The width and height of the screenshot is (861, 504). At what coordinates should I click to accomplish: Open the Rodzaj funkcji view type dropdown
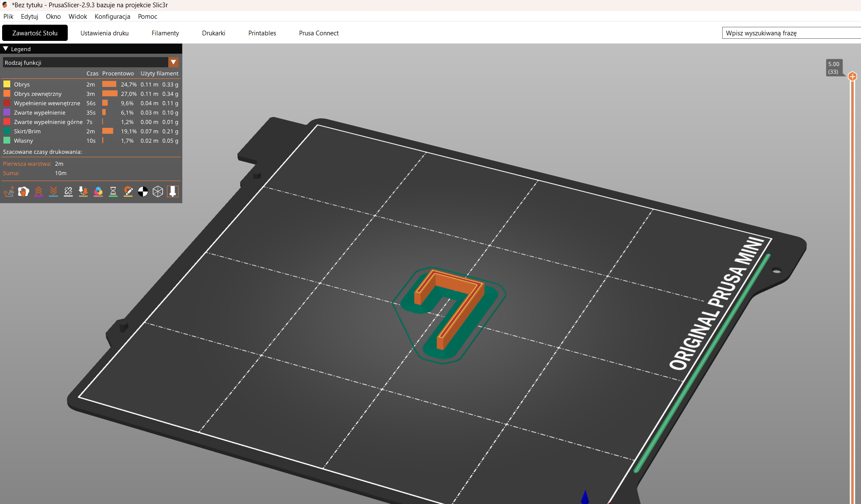(x=173, y=63)
